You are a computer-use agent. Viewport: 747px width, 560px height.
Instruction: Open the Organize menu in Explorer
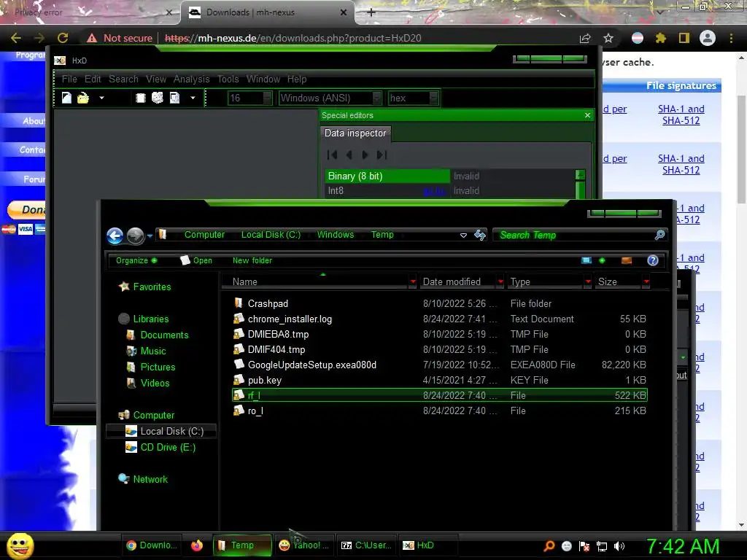click(136, 260)
